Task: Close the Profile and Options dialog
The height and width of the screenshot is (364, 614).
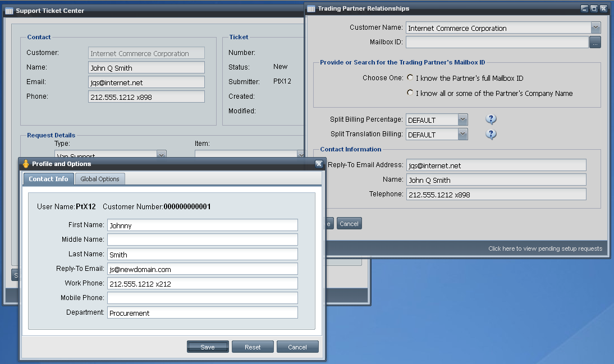Action: (x=319, y=164)
